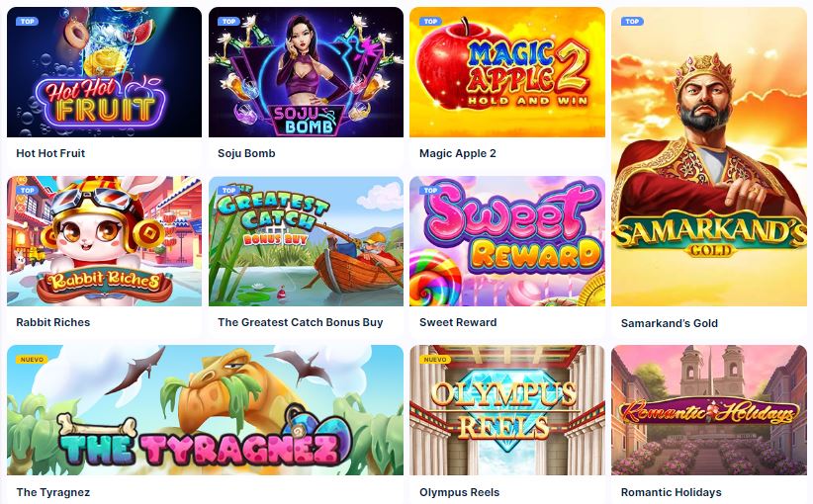Launch the Soju Bomb game tile
Image resolution: width=813 pixels, height=504 pixels.
306,72
